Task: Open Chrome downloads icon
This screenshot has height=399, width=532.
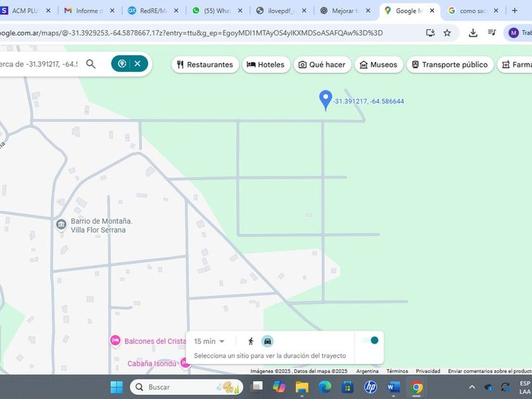Action: (473, 33)
